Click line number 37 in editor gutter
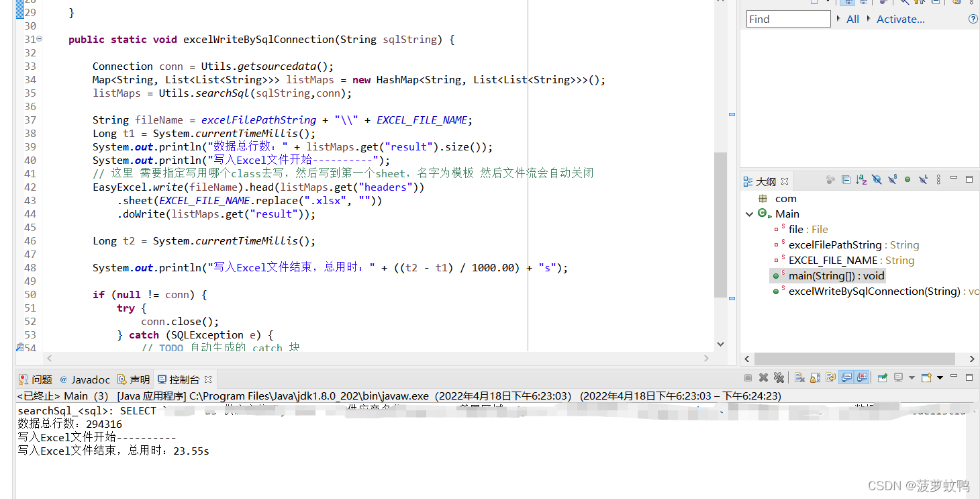The image size is (980, 499). (30, 120)
